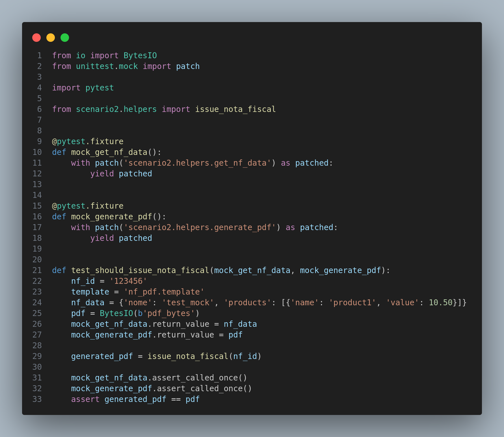Image resolution: width=504 pixels, height=437 pixels.
Task: Click 'issue_nota_fiscal' call on line 29
Action: click(188, 356)
